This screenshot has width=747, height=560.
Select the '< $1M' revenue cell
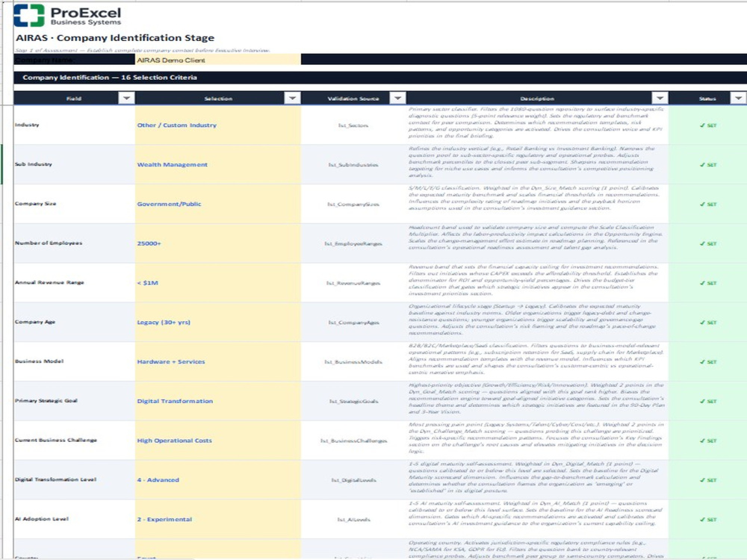[217, 283]
